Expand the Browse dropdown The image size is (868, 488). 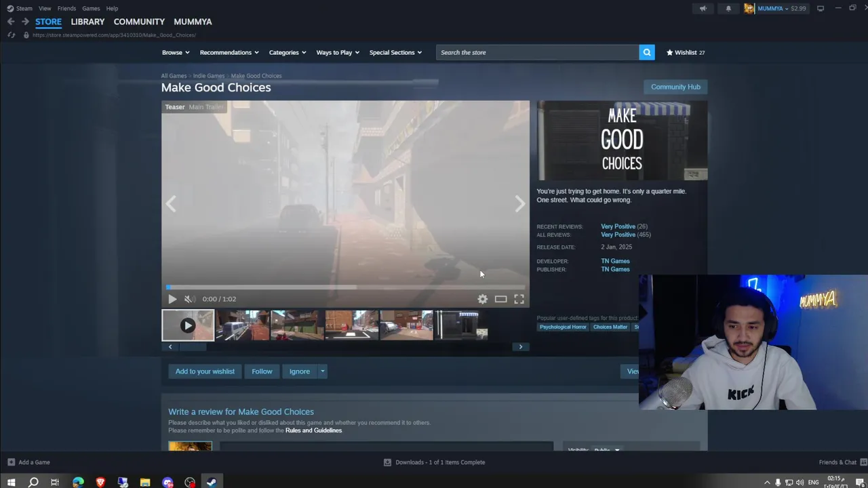click(176, 52)
